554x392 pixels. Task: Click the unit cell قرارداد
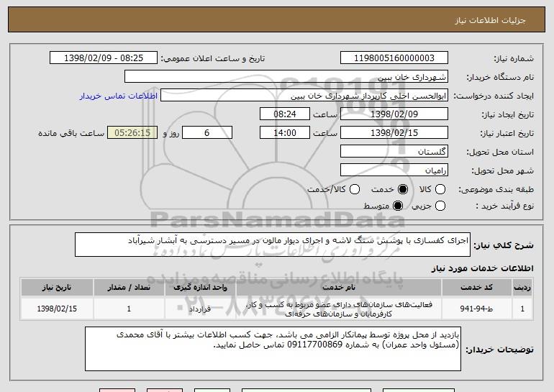click(200, 309)
